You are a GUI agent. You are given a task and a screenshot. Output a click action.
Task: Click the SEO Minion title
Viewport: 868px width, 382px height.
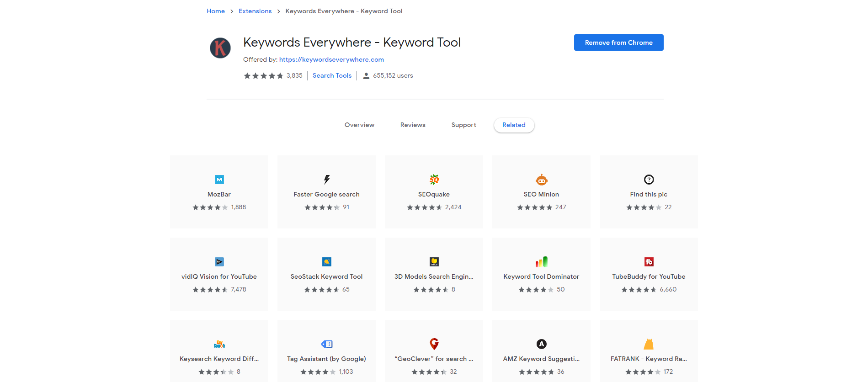click(x=542, y=194)
